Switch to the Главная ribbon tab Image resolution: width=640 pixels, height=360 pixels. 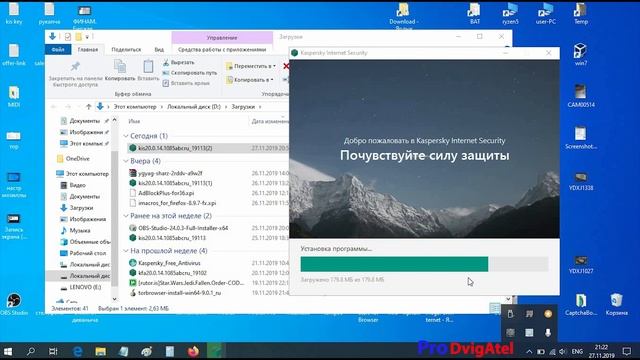[88, 49]
